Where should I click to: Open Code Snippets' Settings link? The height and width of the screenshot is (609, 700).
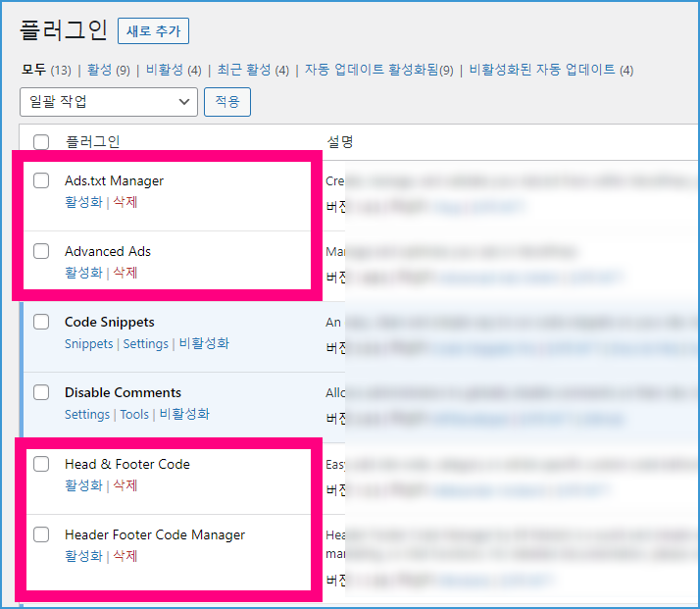pos(145,343)
